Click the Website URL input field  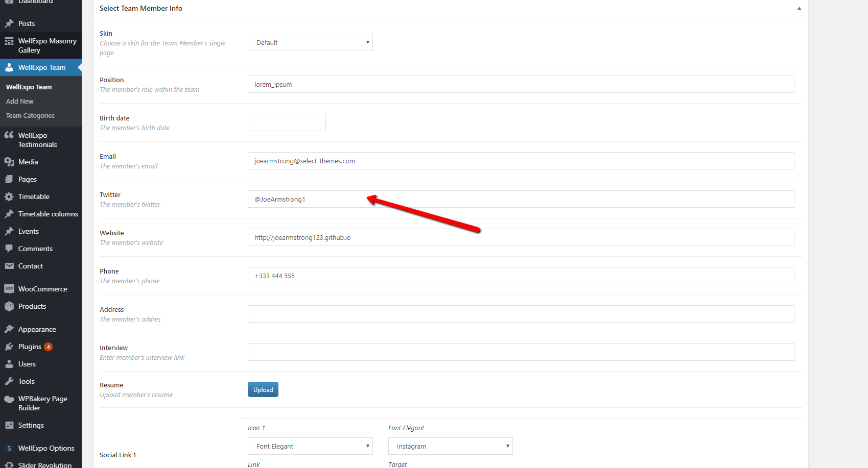point(521,237)
